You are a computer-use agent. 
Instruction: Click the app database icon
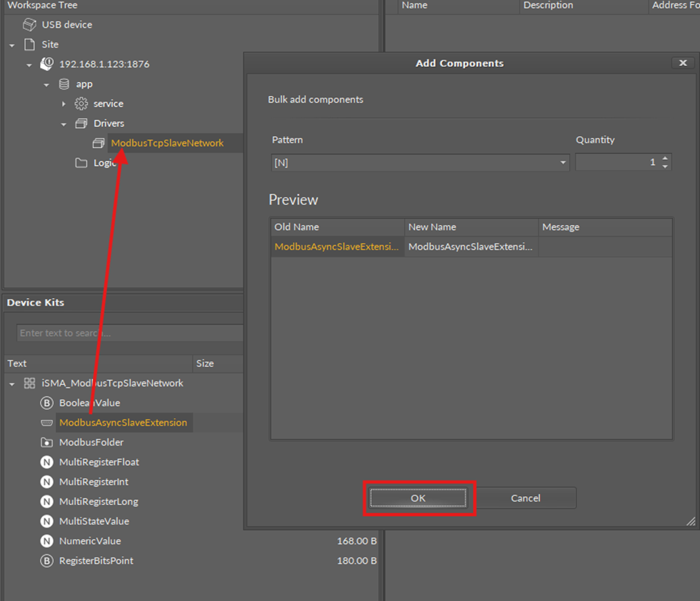(64, 84)
